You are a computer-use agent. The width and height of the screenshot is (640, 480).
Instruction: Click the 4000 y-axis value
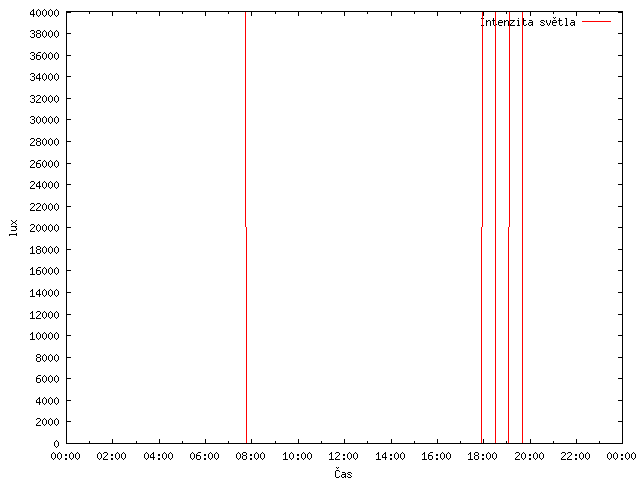tap(47, 401)
